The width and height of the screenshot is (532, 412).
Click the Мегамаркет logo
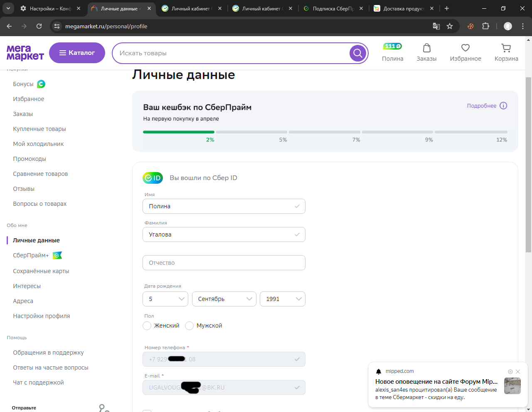coord(25,53)
